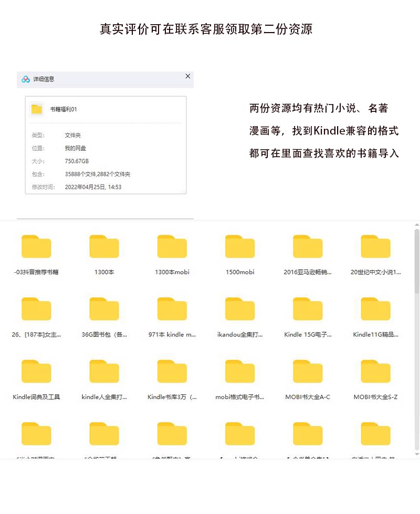Click the 书籍福利01 folder icon in details
This screenshot has height=514, width=420.
point(37,109)
